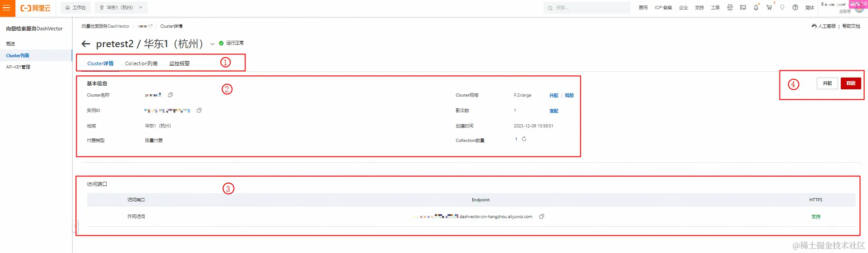
Task: Select the 支持 HTTPS cell
Action: (816, 217)
